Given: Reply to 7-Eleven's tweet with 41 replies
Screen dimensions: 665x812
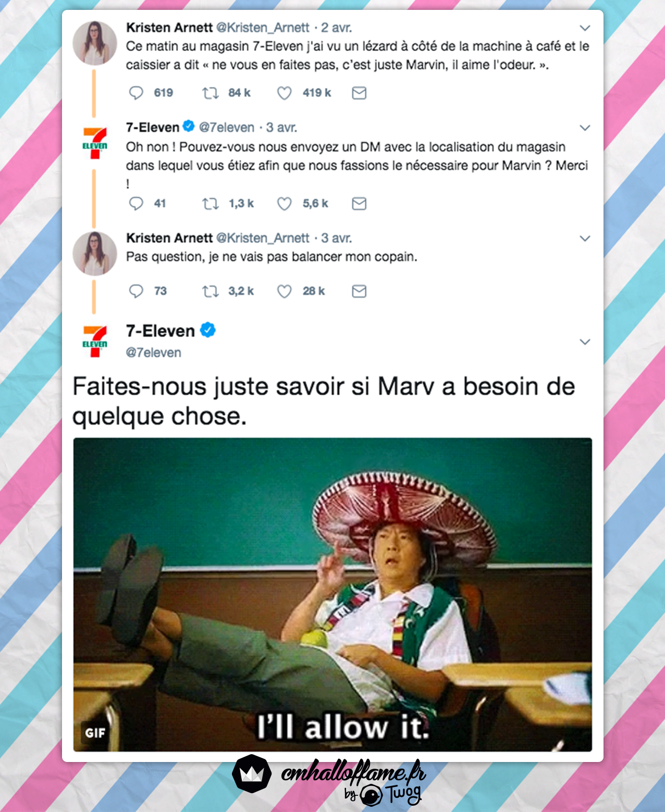Looking at the screenshot, I should pos(136,204).
